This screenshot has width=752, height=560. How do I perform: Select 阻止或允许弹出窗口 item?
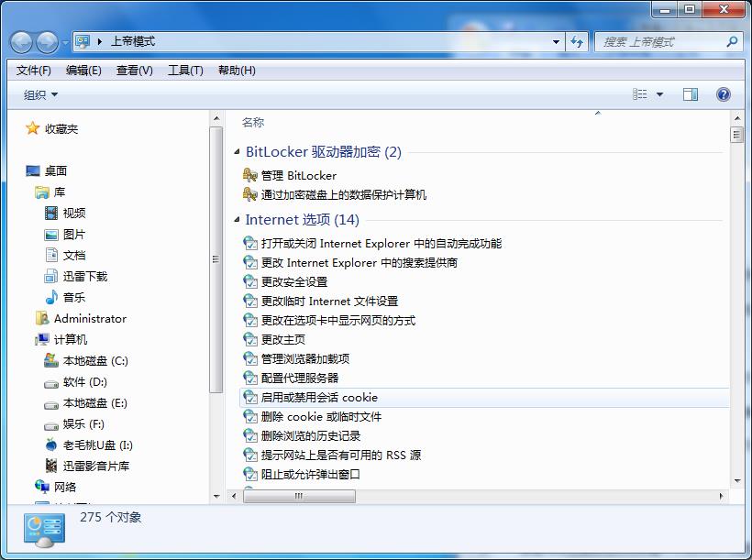pyautogui.click(x=310, y=474)
